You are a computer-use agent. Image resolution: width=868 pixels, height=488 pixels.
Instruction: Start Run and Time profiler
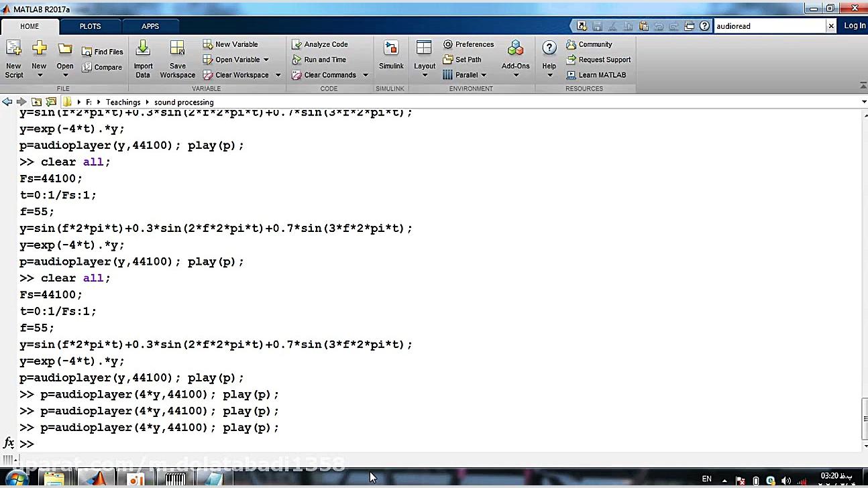pos(319,60)
